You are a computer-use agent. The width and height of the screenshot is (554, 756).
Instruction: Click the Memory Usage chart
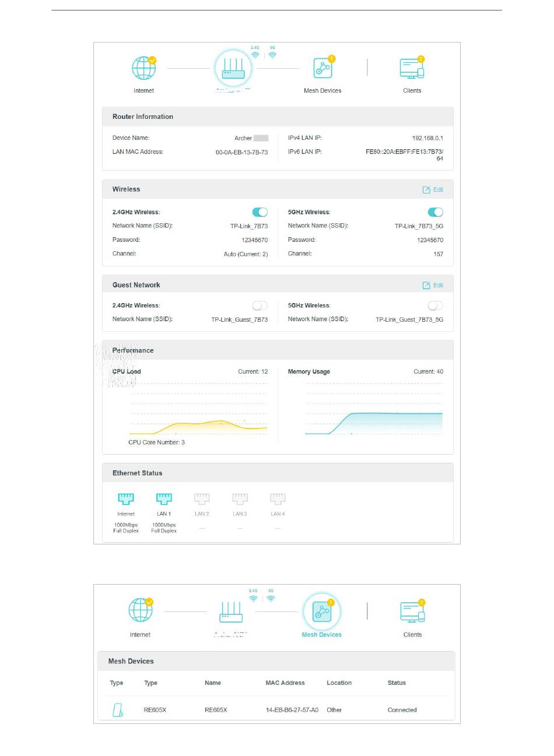pos(374,409)
